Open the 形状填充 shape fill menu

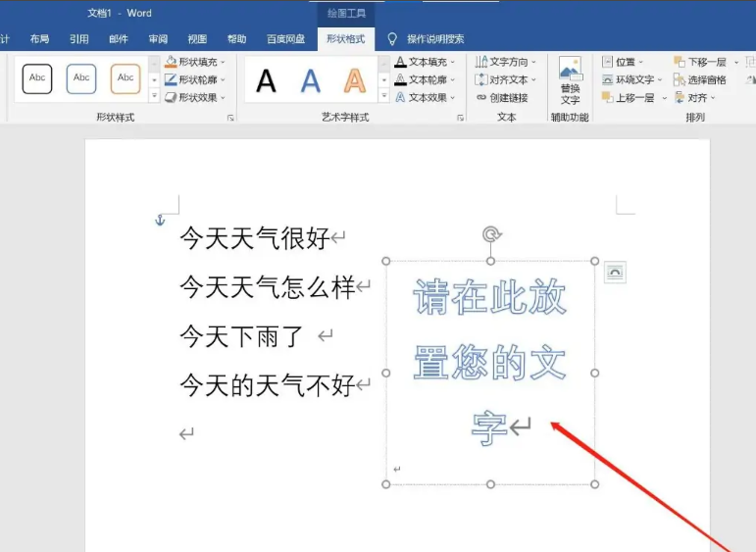point(195,62)
